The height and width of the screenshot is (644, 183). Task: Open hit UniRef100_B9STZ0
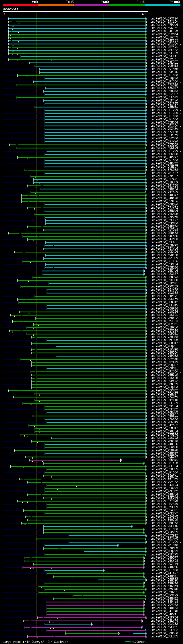(164, 18)
